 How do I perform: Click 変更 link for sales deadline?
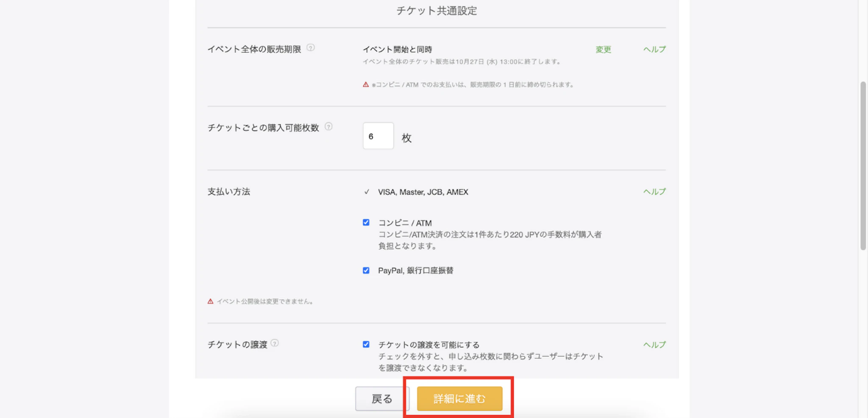(603, 50)
